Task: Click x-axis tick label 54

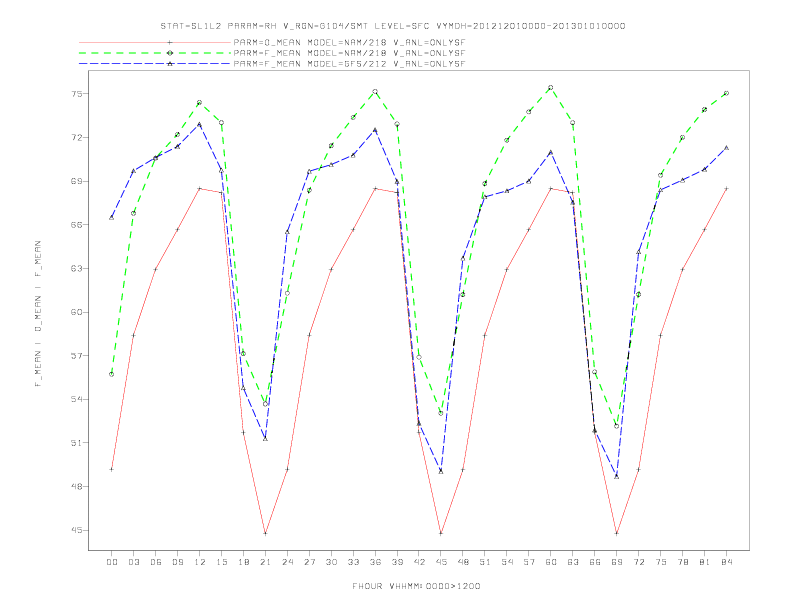Action: tap(507, 562)
